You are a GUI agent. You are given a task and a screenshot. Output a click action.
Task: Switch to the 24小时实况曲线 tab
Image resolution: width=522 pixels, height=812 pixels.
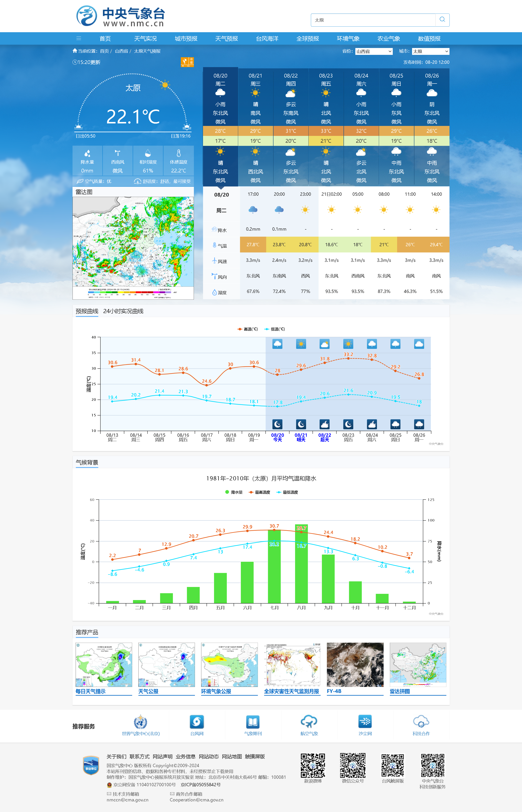click(123, 311)
